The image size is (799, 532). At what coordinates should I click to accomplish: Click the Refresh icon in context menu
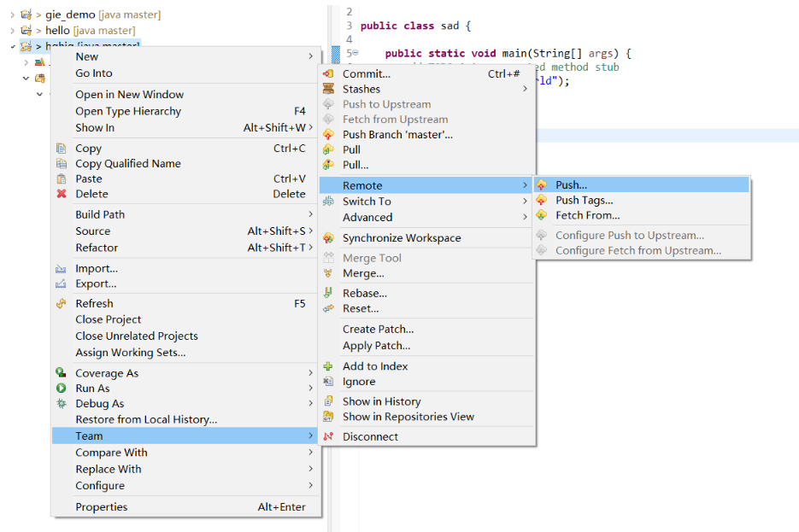click(61, 304)
